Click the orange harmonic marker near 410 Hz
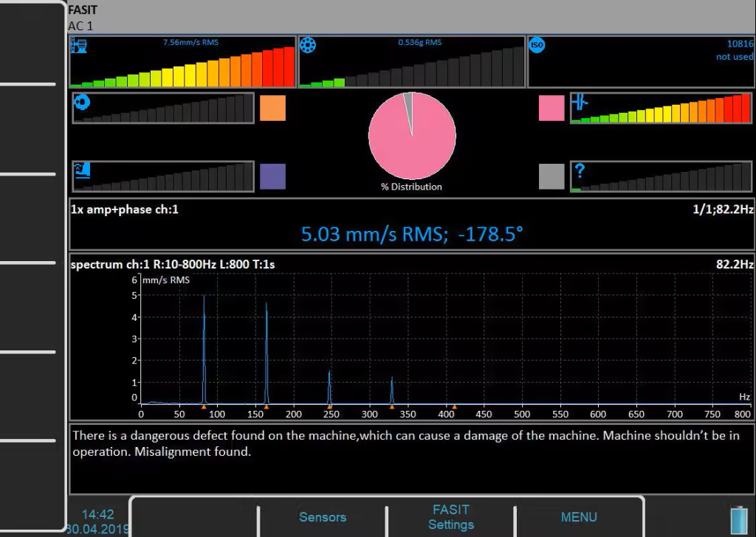The image size is (756, 537). 455,406
